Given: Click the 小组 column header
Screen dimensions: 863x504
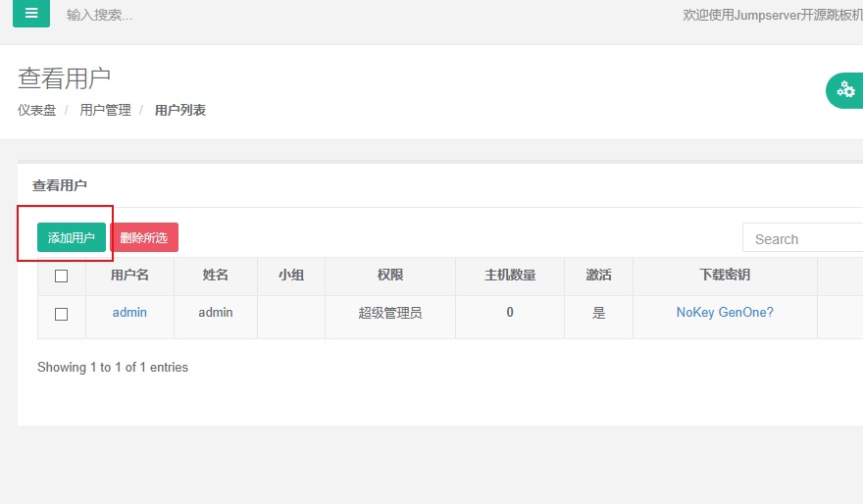Looking at the screenshot, I should click(x=290, y=276).
